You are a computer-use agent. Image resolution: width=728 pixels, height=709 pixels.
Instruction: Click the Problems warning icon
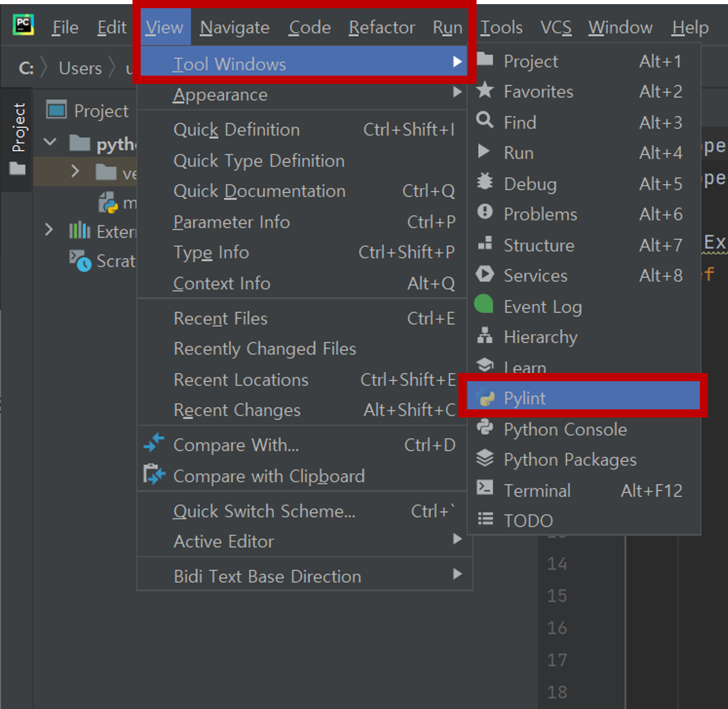point(485,212)
